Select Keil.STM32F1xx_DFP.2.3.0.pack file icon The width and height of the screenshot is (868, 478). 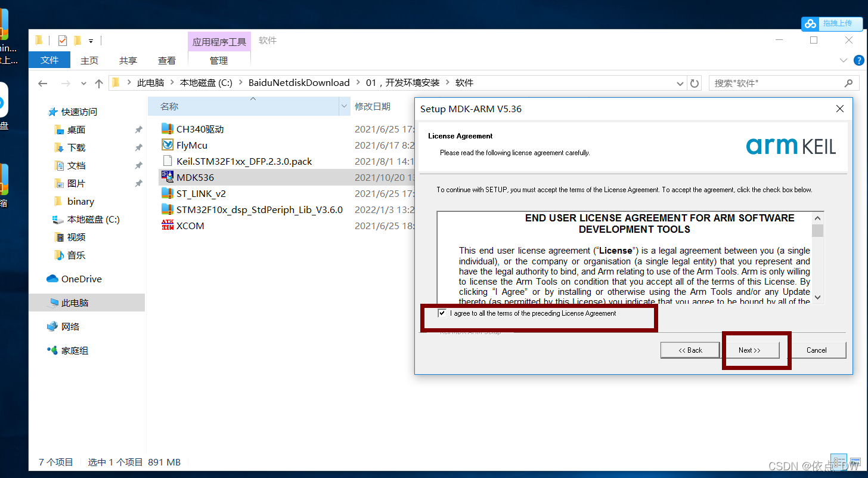[167, 161]
